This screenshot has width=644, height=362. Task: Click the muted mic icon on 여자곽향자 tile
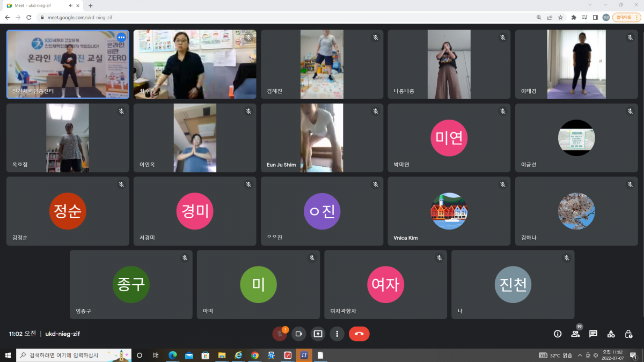point(440,258)
